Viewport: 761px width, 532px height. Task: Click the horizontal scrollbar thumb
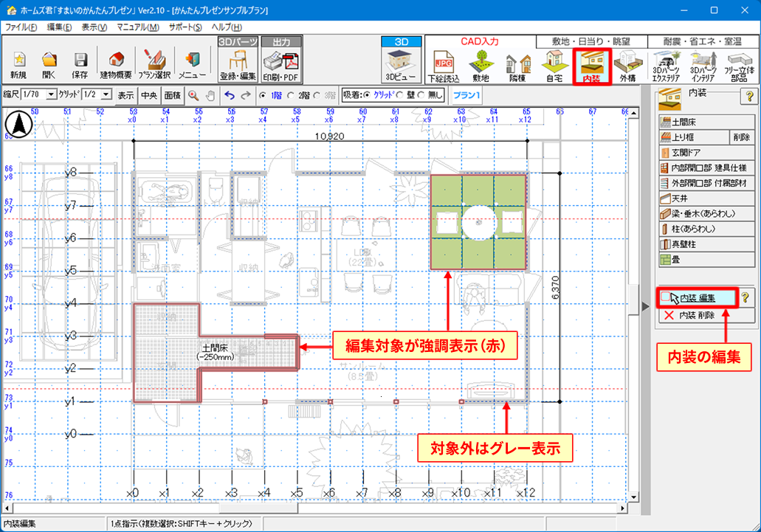point(258,508)
